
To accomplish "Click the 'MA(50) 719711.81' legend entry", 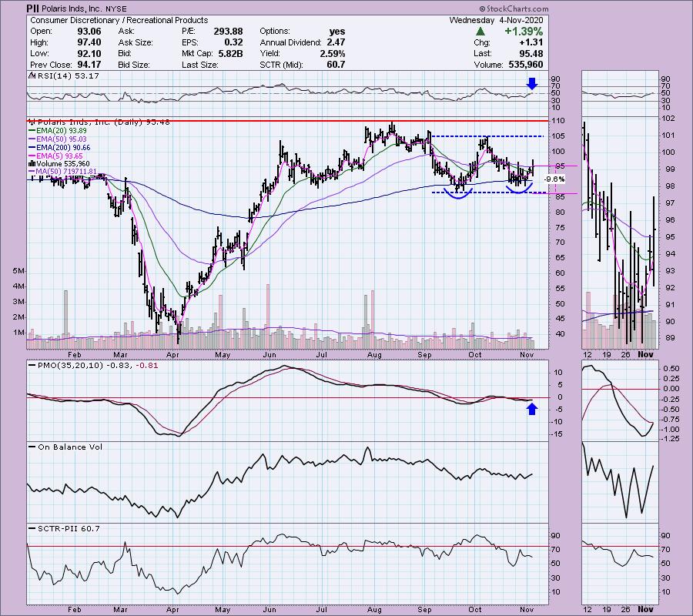I will (66, 172).
